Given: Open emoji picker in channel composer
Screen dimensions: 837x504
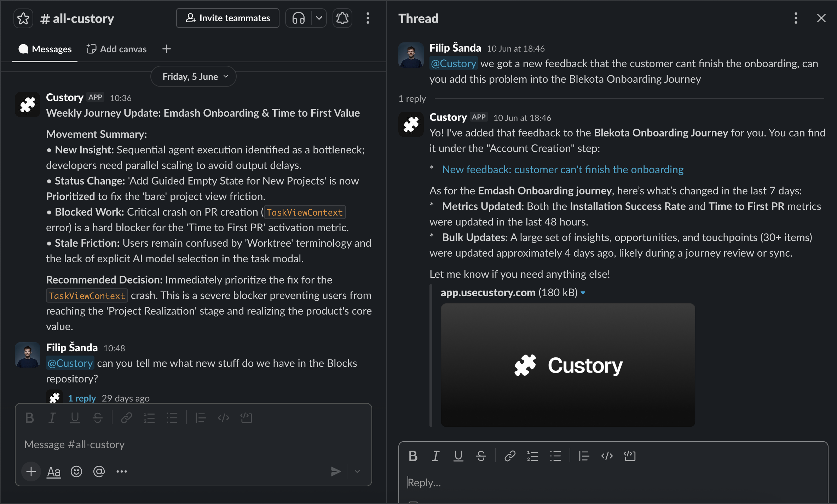Looking at the screenshot, I should pos(76,471).
